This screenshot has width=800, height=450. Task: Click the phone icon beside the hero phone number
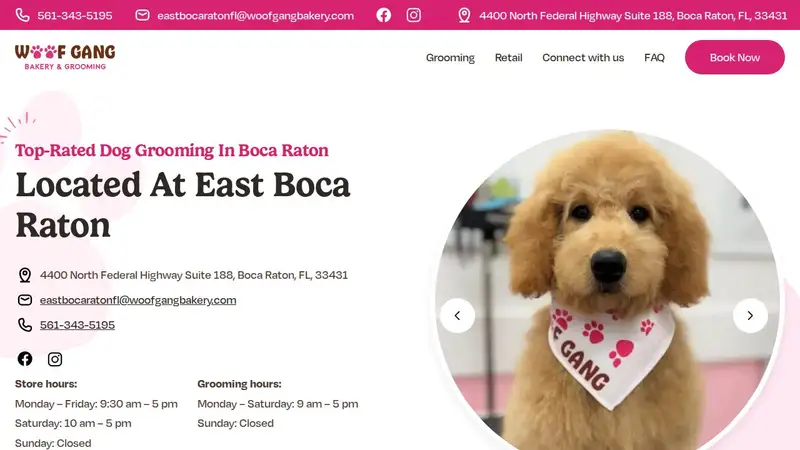click(x=24, y=325)
